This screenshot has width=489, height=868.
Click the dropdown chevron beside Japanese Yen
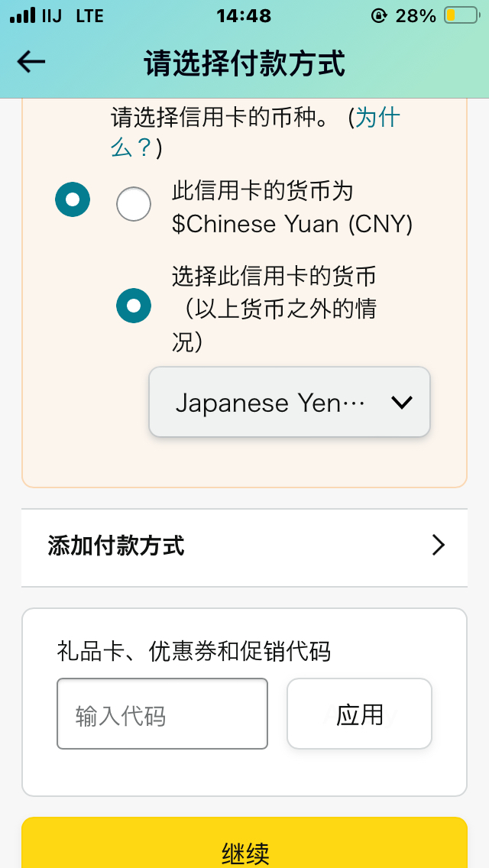pos(401,403)
